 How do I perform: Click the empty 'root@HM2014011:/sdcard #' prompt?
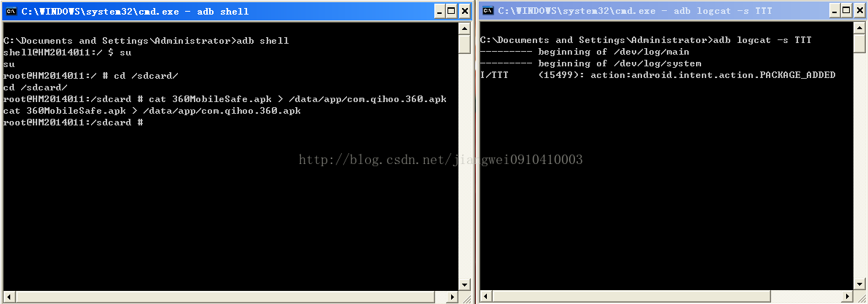tap(74, 122)
